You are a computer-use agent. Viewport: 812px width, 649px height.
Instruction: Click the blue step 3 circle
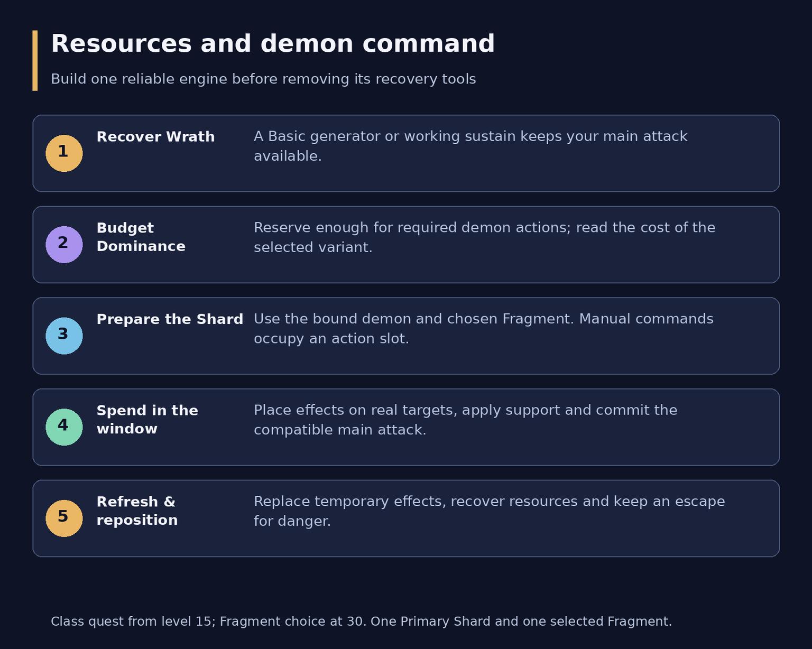pos(64,336)
